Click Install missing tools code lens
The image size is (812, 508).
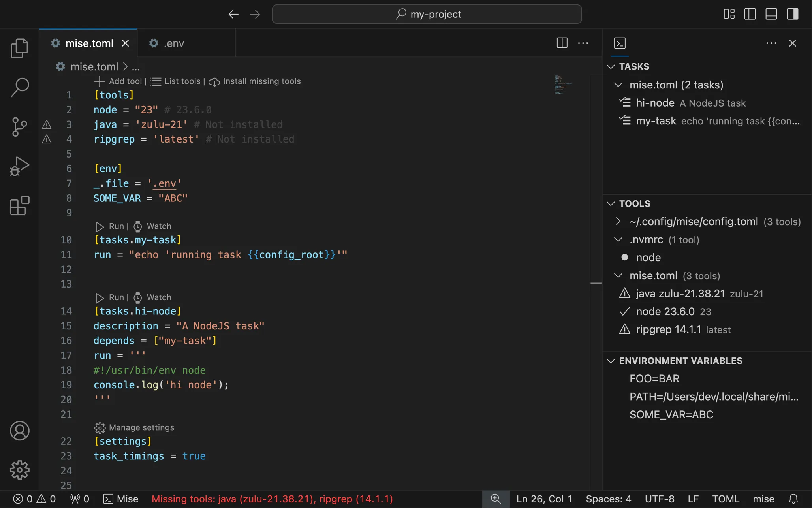[261, 81]
